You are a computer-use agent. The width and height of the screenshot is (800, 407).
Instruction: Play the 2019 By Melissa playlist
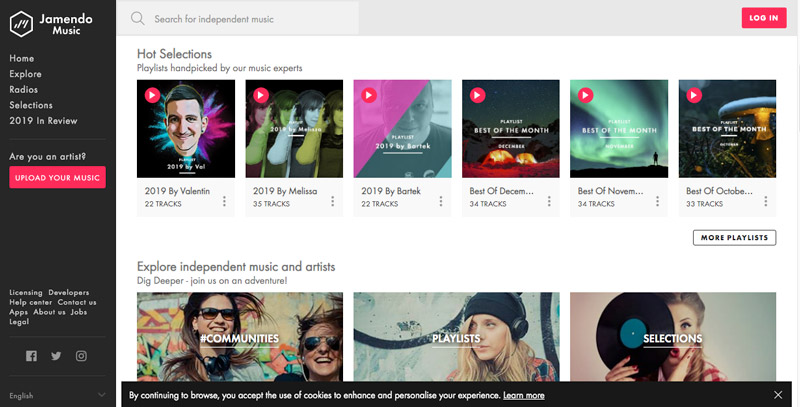[260, 95]
